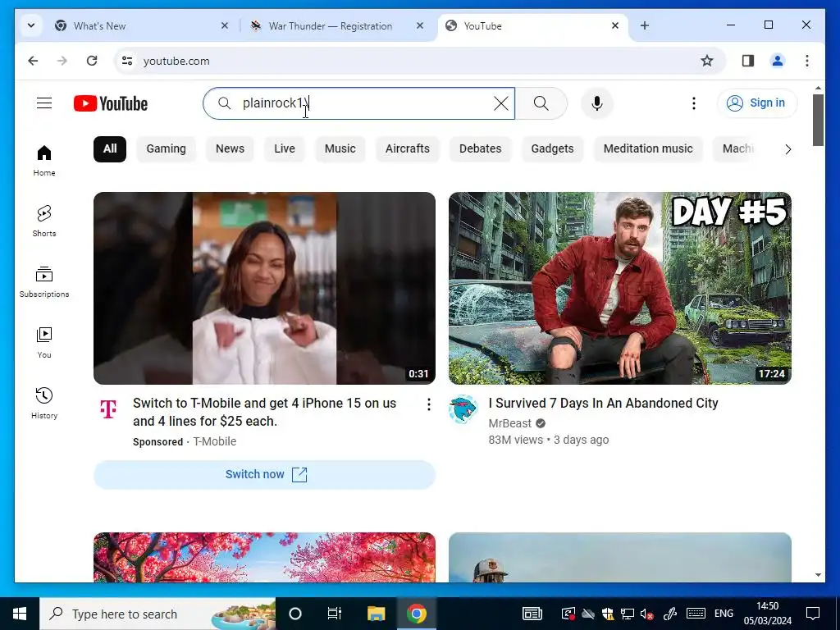Start voice search with the microphone
Viewport: 840px width, 630px height.
point(597,103)
